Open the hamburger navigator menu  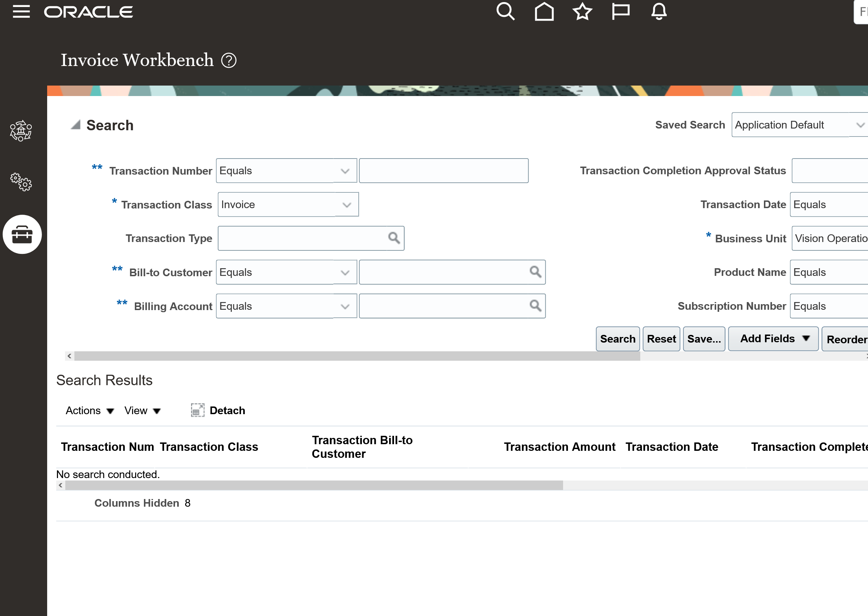(x=21, y=12)
